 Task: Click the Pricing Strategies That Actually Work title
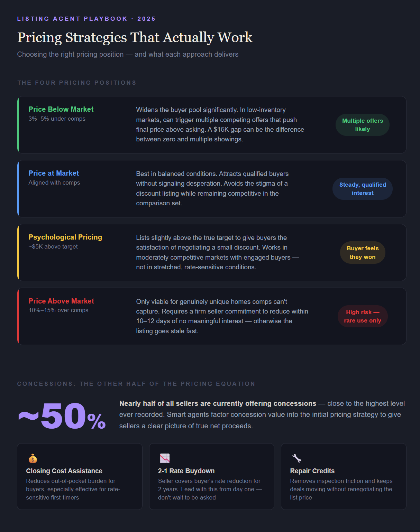135,37
